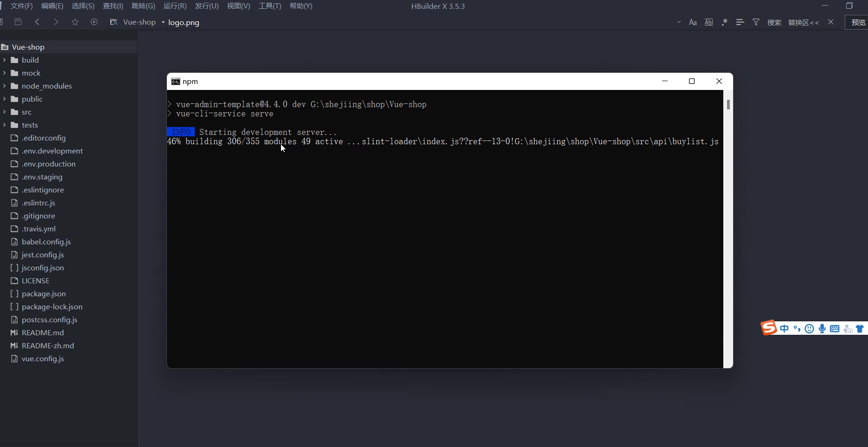The height and width of the screenshot is (447, 868).
Task: Open the search history dropdown chevron
Action: point(679,22)
